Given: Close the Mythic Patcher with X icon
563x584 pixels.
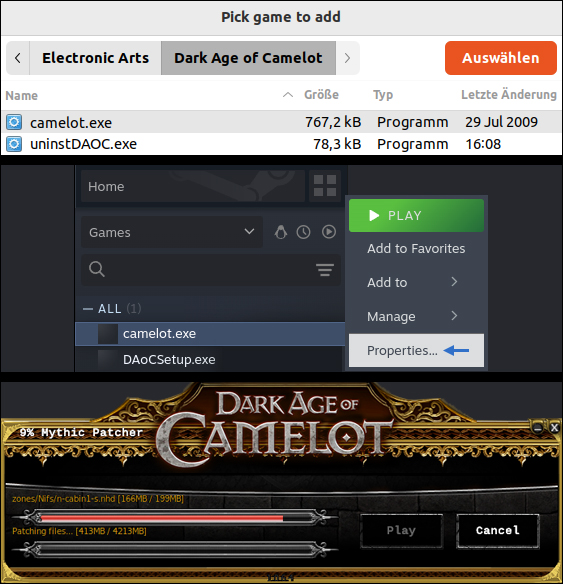Looking at the screenshot, I should (554, 428).
